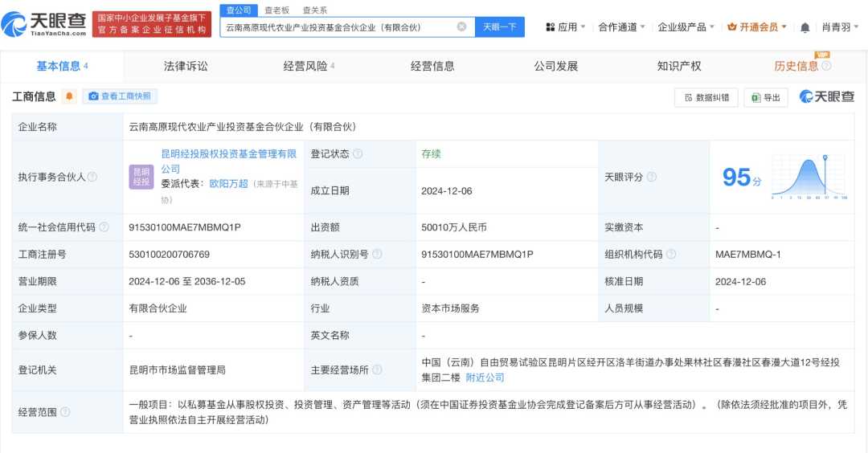
Task: Click the help icon beside 天眼评分
Action: (x=651, y=177)
